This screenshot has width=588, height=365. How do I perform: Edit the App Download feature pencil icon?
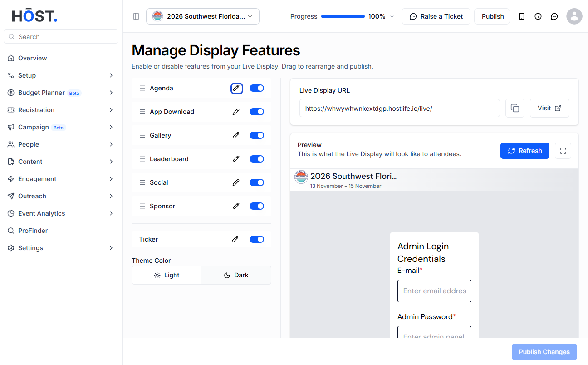pyautogui.click(x=236, y=112)
